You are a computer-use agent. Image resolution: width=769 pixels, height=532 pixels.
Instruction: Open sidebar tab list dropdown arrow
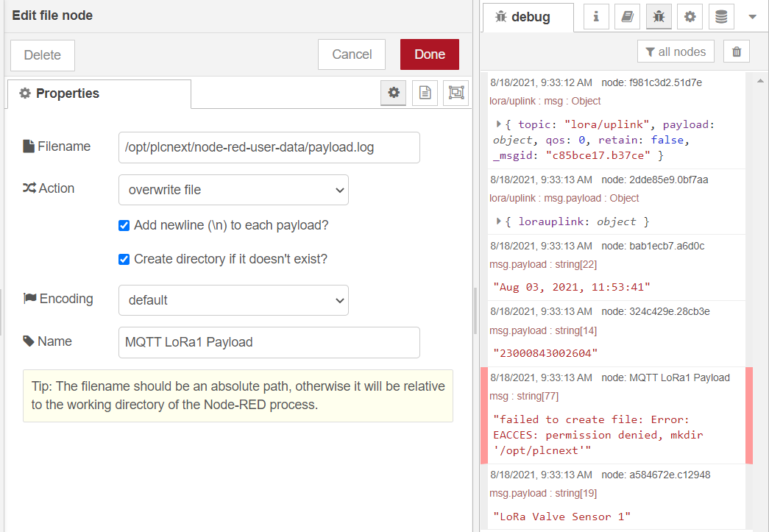click(752, 17)
